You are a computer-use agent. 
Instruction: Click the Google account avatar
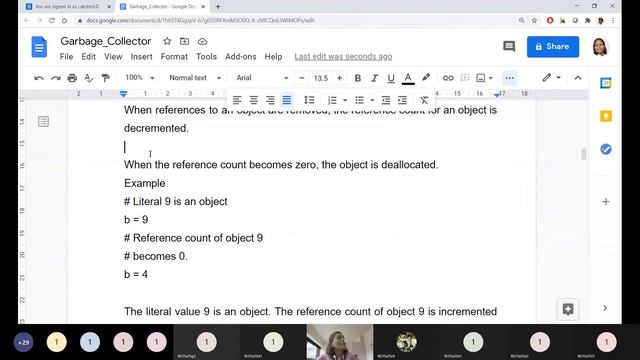coord(600,47)
